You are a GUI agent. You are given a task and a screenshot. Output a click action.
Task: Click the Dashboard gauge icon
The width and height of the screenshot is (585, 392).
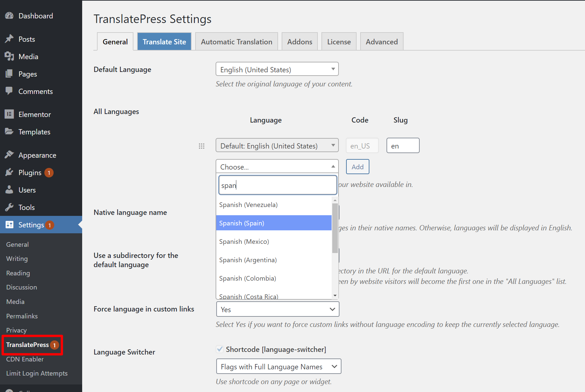pos(9,16)
